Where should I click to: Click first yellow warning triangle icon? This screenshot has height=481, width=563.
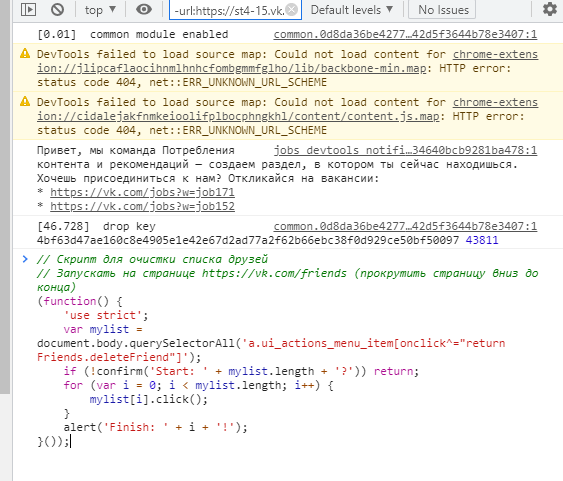point(25,54)
